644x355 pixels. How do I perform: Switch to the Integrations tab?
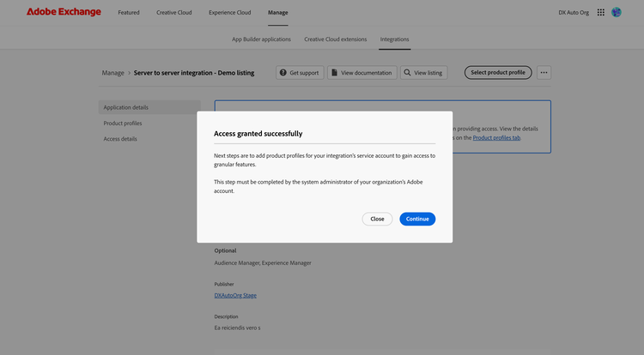(x=394, y=39)
